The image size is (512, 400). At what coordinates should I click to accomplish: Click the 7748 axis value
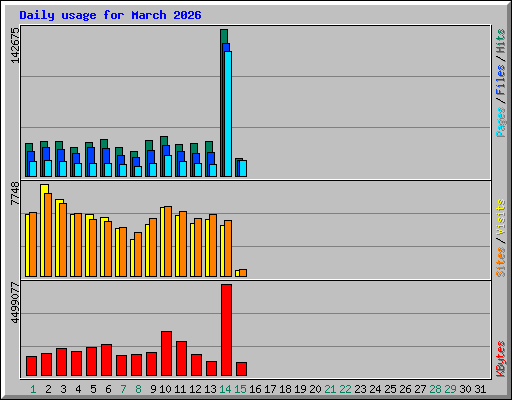pos(15,194)
